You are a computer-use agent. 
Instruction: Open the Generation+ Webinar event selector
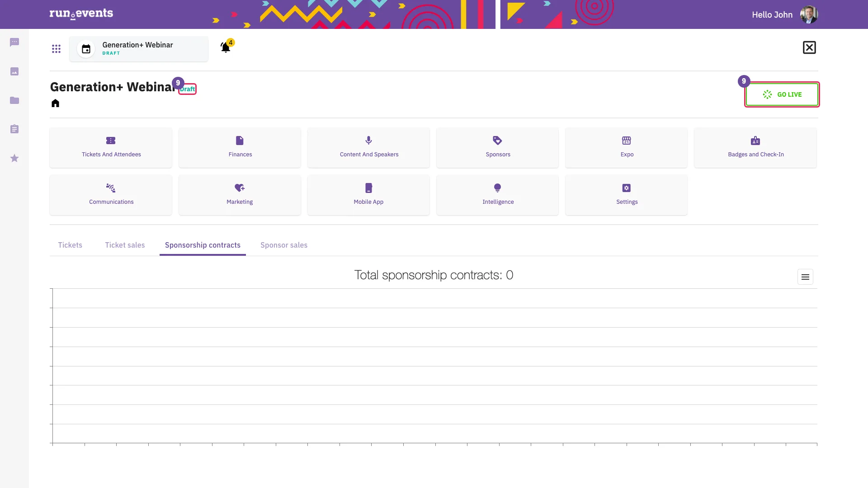coord(139,49)
